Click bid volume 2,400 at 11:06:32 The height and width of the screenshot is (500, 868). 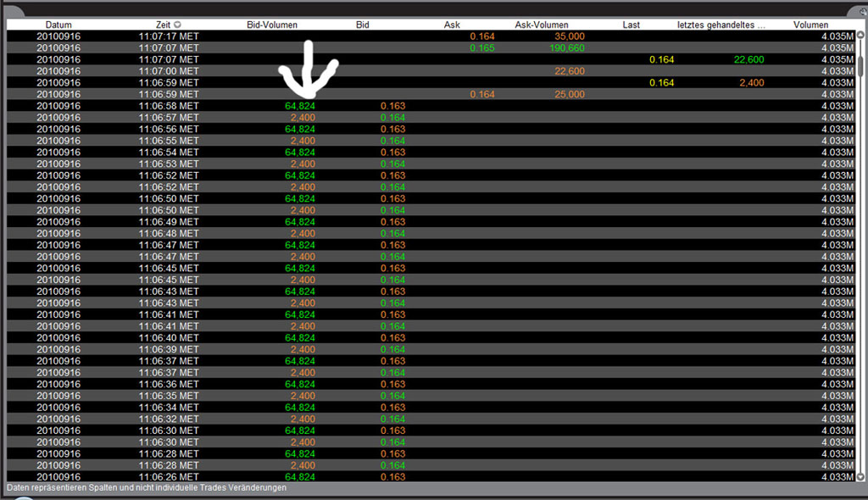pos(303,419)
